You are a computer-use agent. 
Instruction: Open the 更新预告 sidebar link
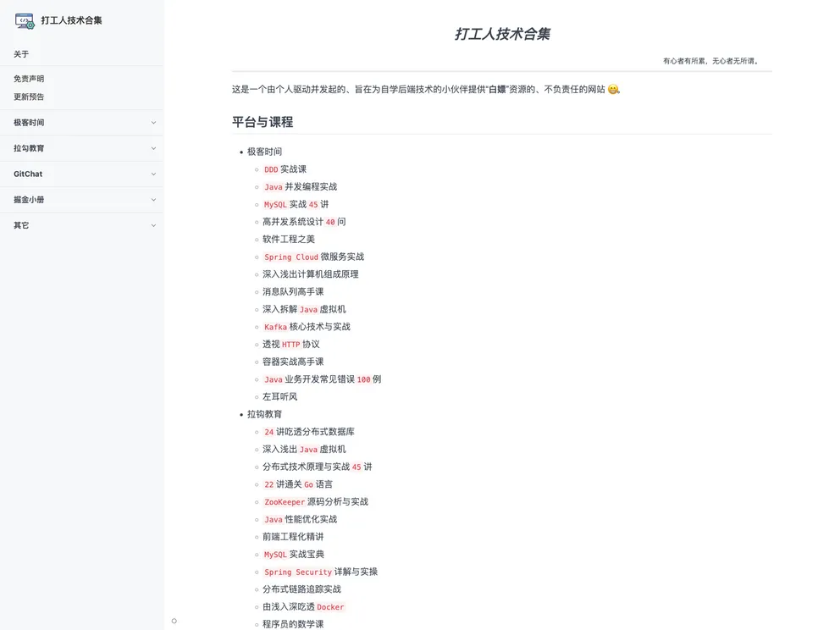[29, 97]
